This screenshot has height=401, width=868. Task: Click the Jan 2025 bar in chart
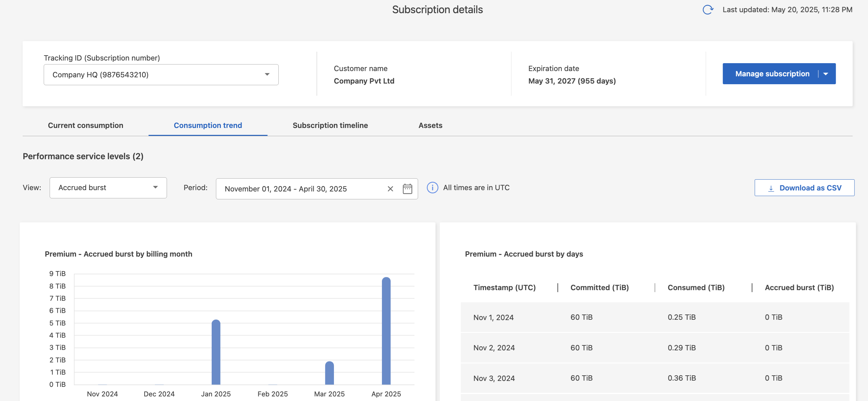pos(216,352)
